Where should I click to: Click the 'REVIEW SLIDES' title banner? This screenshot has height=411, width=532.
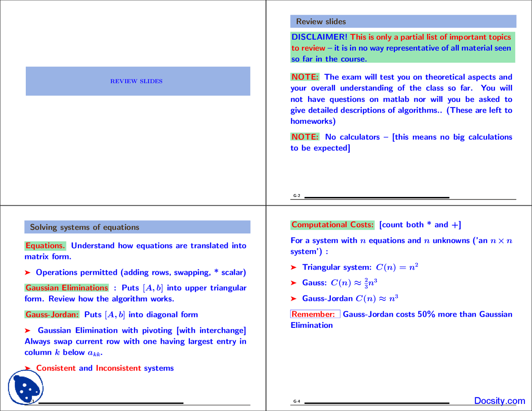[138, 81]
